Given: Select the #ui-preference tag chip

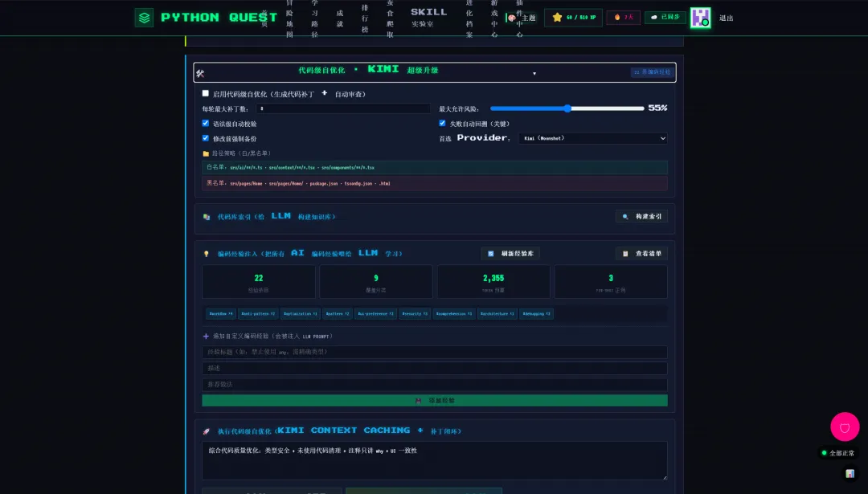Looking at the screenshot, I should [376, 313].
